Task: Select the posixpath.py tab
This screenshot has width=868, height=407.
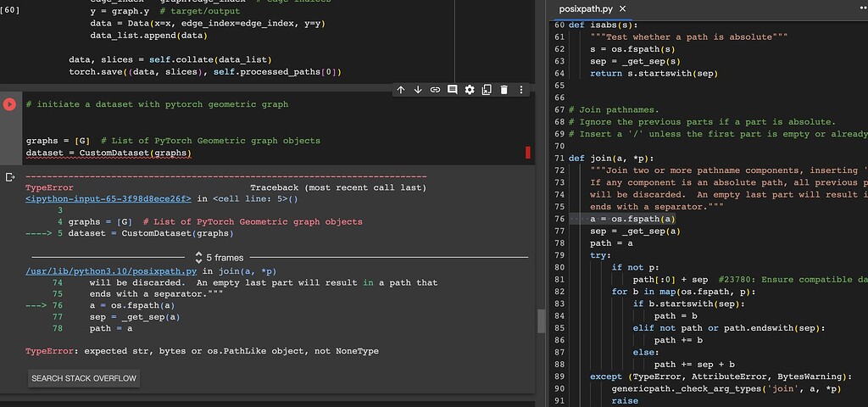Action: click(x=587, y=9)
